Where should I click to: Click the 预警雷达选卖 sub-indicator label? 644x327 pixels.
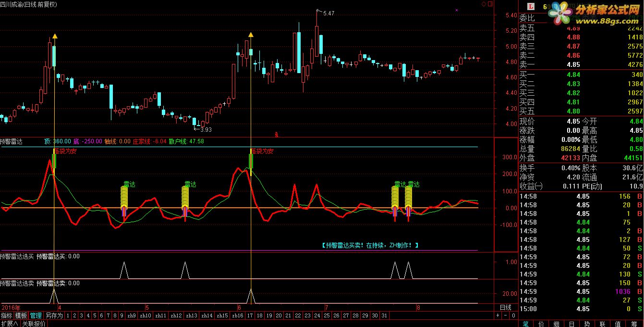point(17,283)
